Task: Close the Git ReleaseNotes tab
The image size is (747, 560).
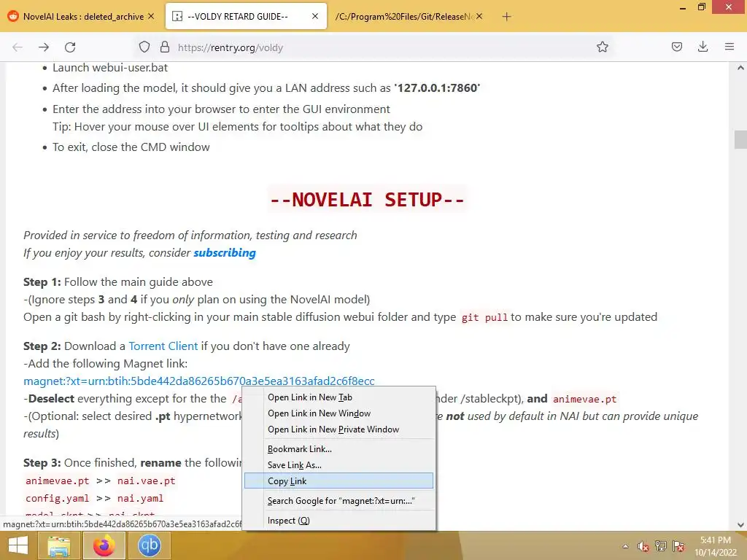Action: 479,16
